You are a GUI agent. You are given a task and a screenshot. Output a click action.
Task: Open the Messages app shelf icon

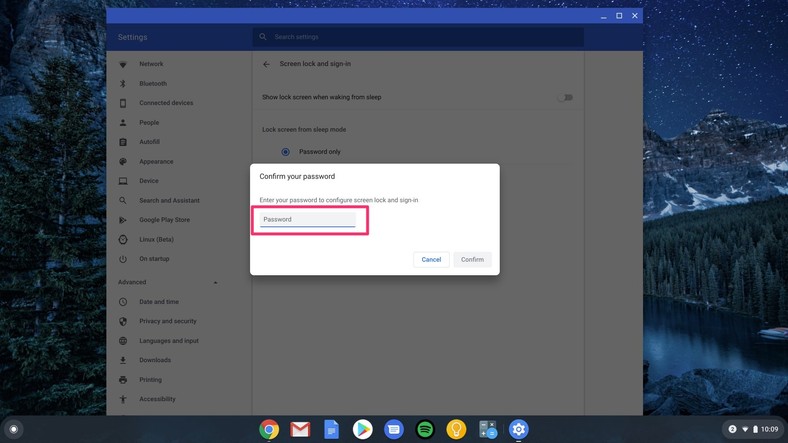click(394, 429)
